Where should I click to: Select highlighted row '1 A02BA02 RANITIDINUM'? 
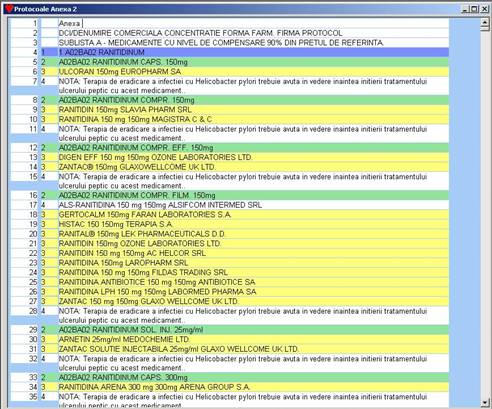(253, 52)
